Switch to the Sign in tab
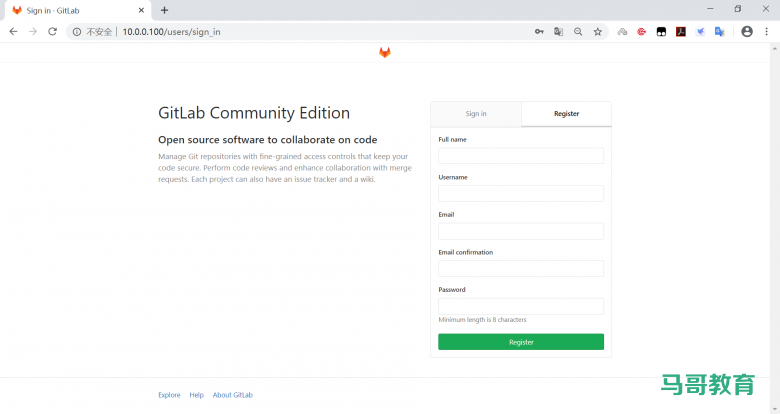 (x=476, y=114)
